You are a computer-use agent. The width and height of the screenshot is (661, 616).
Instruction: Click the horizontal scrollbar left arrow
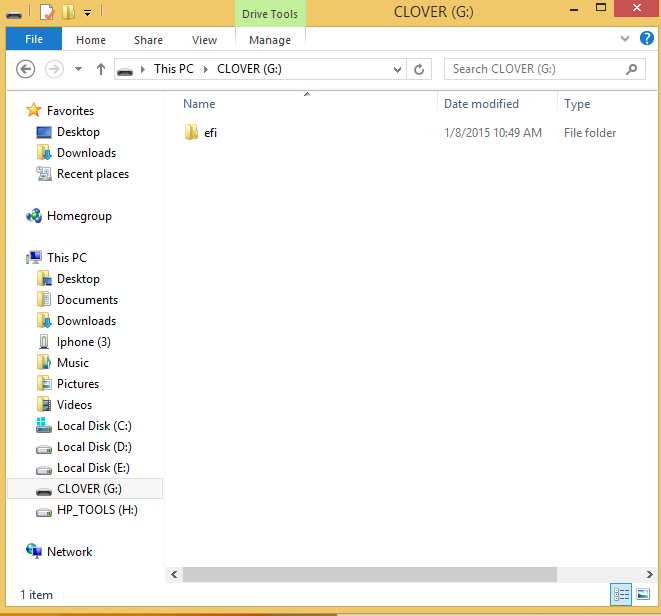(x=174, y=574)
